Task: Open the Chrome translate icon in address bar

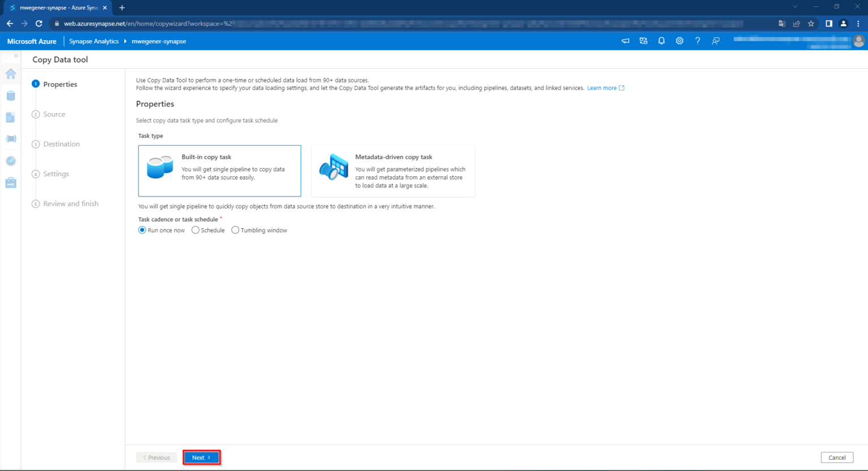Action: point(782,23)
